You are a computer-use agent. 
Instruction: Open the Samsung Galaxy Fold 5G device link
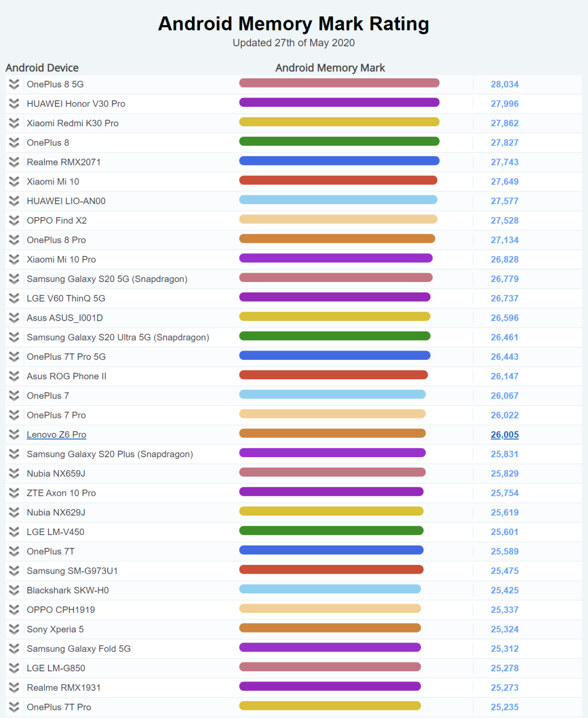79,649
